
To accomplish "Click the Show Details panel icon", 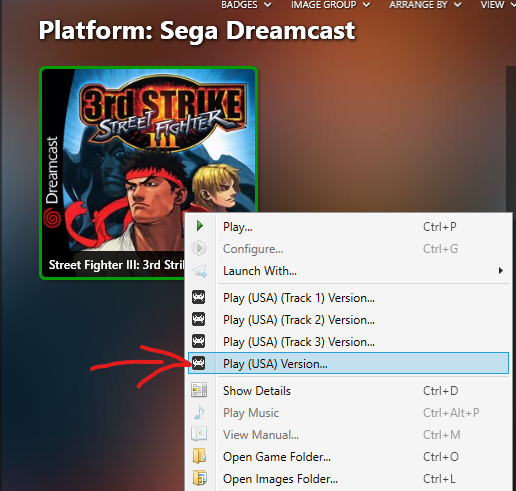I will 199,390.
